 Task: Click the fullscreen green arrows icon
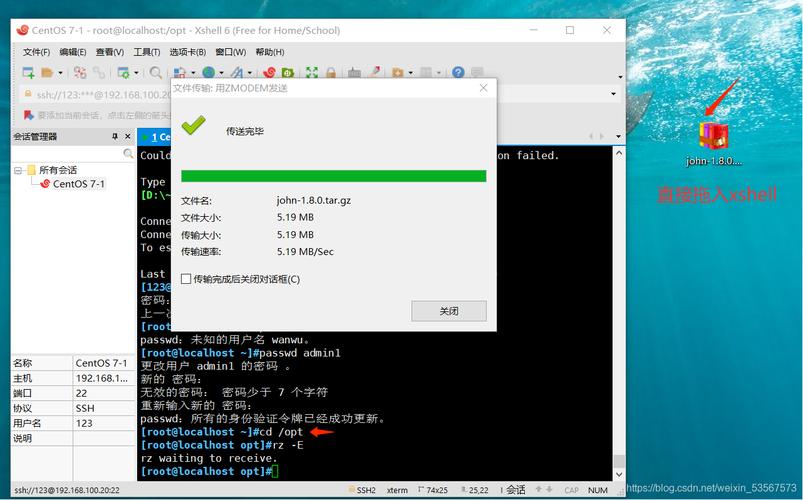[x=312, y=73]
